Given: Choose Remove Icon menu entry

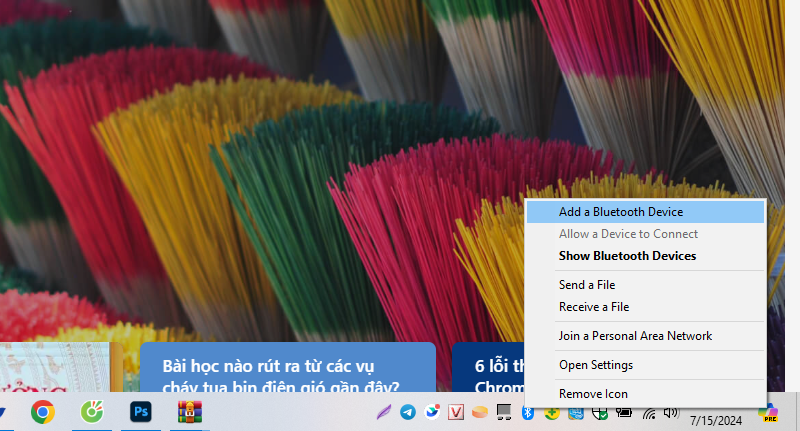Looking at the screenshot, I should click(x=593, y=394).
